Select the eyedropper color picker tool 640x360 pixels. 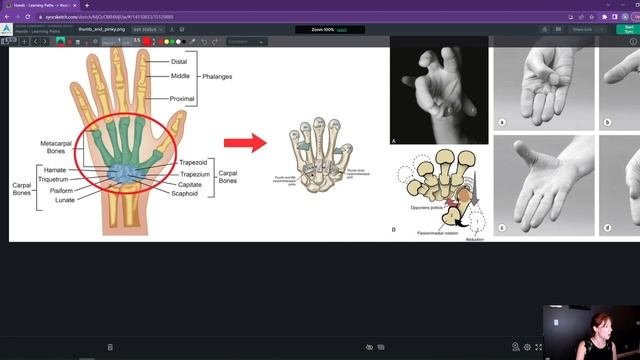(x=193, y=42)
